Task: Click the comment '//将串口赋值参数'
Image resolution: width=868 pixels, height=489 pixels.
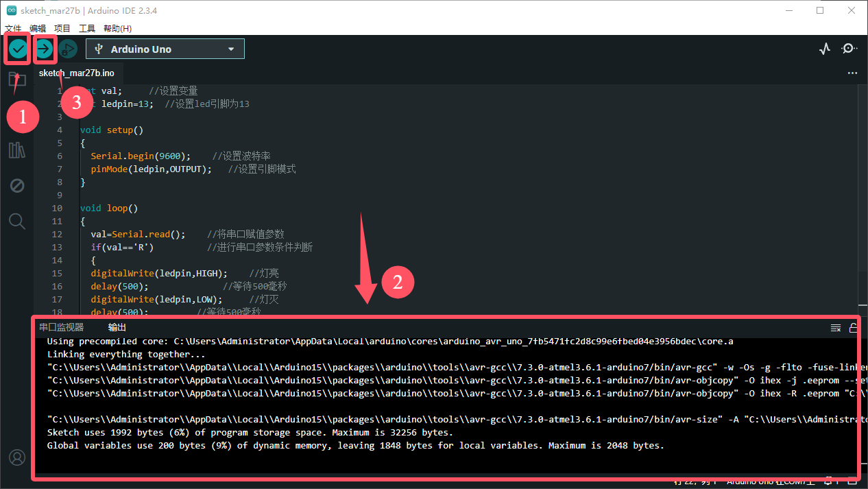Action: [245, 234]
